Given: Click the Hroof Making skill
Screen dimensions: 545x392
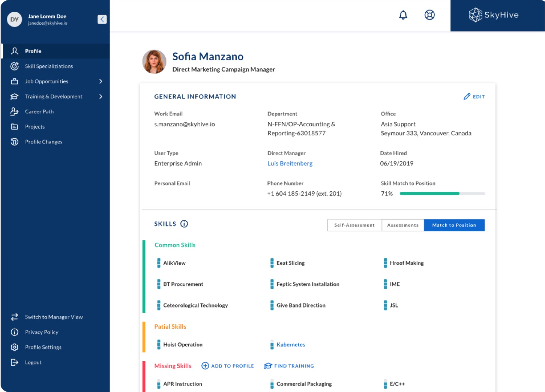Looking at the screenshot, I should pyautogui.click(x=407, y=263).
